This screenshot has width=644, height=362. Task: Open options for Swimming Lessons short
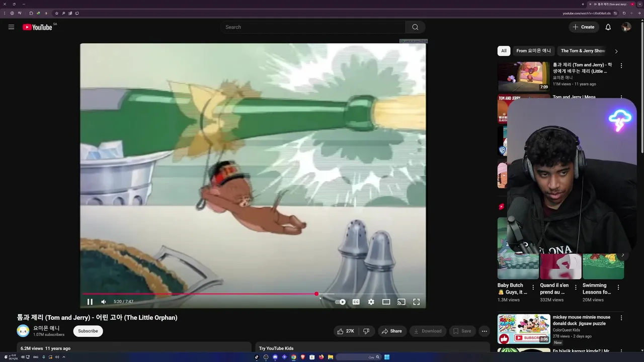pyautogui.click(x=618, y=288)
